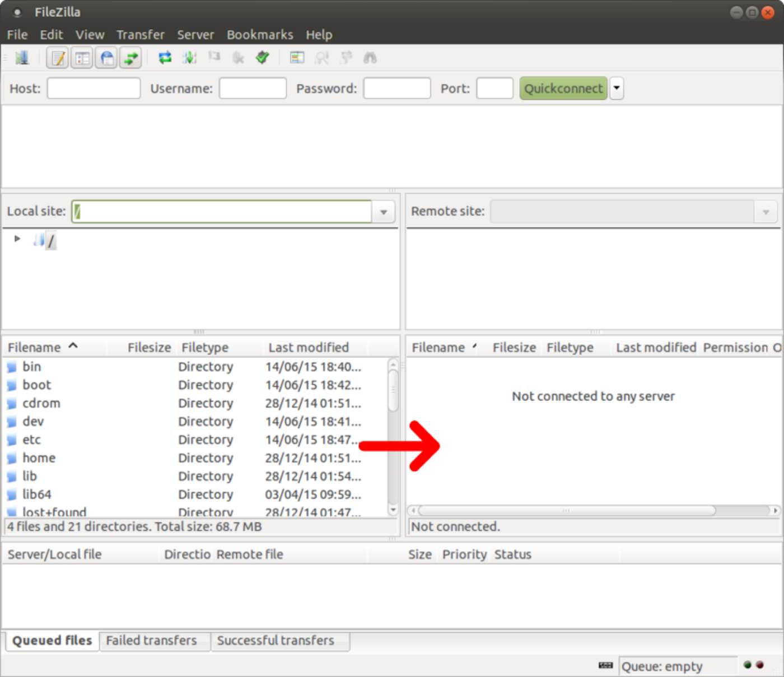
Task: Click the etc folder icon
Action: pos(12,440)
